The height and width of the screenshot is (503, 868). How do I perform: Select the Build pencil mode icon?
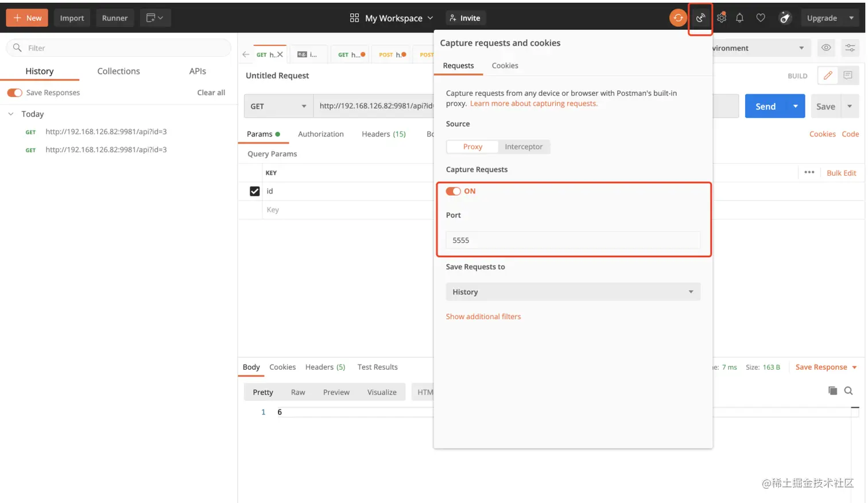point(828,75)
